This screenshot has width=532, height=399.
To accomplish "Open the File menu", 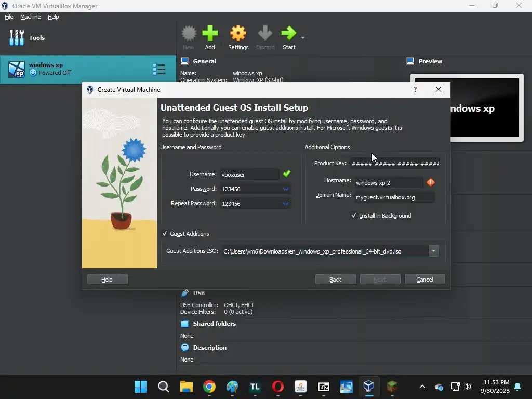I will coord(9,17).
